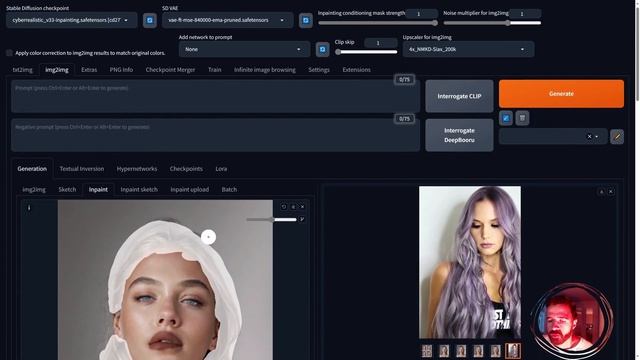
Task: Switch to the img2img mode sub-tab
Action: pyautogui.click(x=34, y=189)
